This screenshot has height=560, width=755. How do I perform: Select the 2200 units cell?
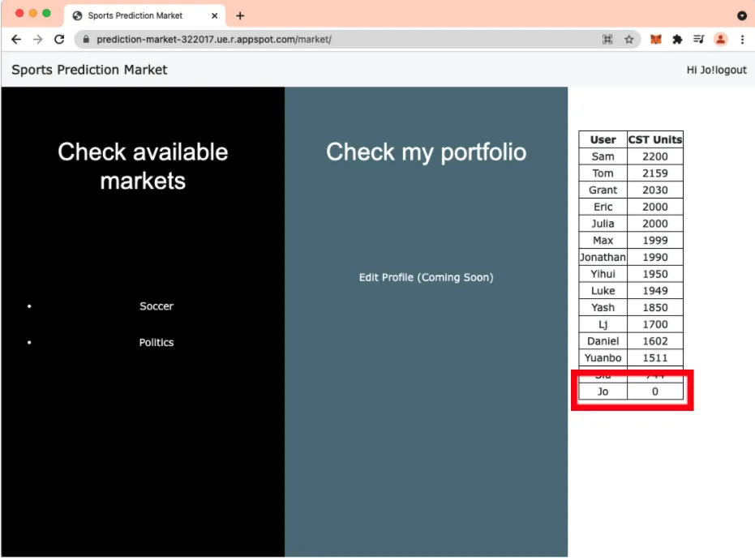tap(655, 156)
